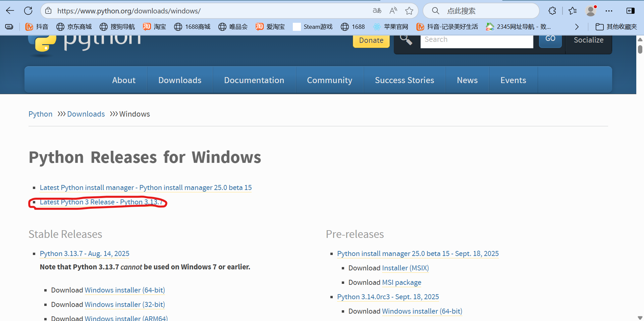This screenshot has width=644, height=321.
Task: Open the 其他收藏夹 folder
Action: tap(616, 27)
